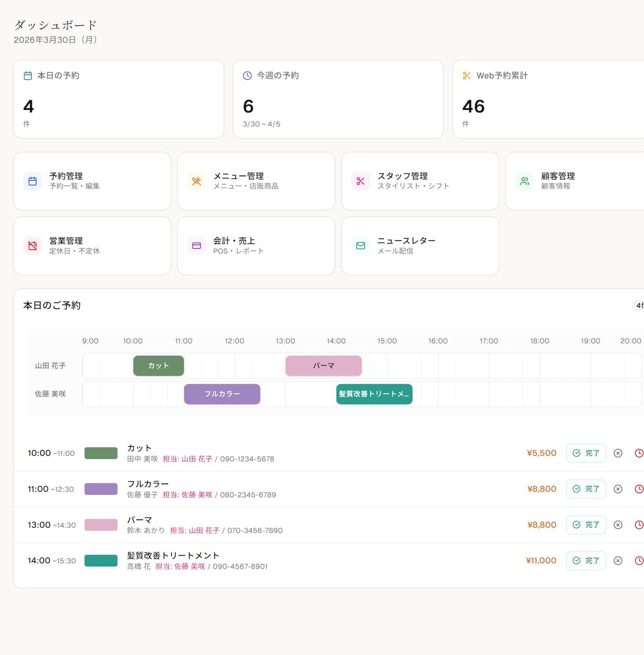The height and width of the screenshot is (655, 644).
Task: Mark the 髪質改善トリートメント booking as 完了
Action: (x=586, y=560)
